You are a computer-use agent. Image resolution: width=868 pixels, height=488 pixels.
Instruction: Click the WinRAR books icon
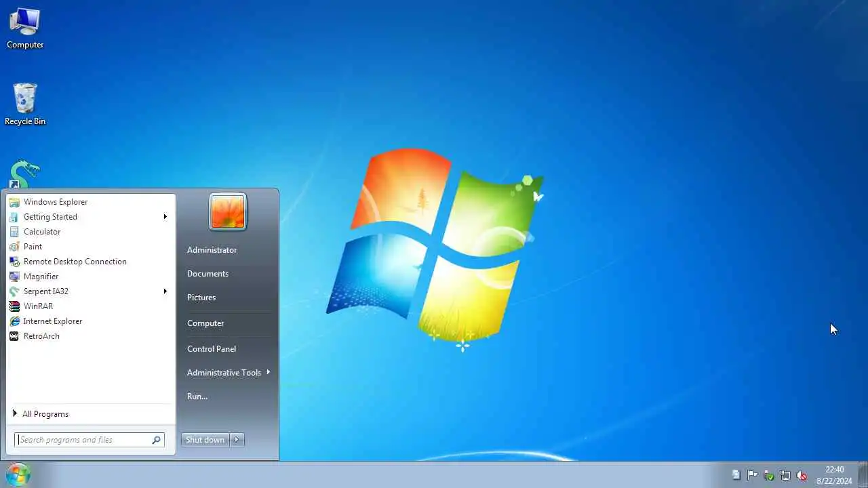click(14, 306)
